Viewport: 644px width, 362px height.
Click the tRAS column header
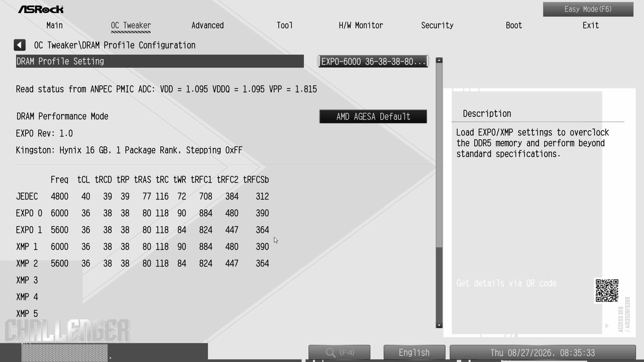click(143, 180)
